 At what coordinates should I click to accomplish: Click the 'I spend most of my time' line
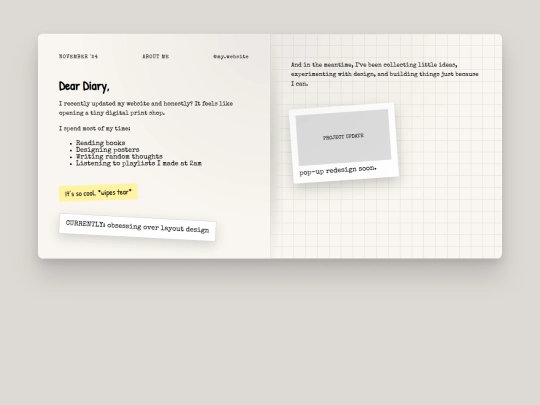pos(95,128)
